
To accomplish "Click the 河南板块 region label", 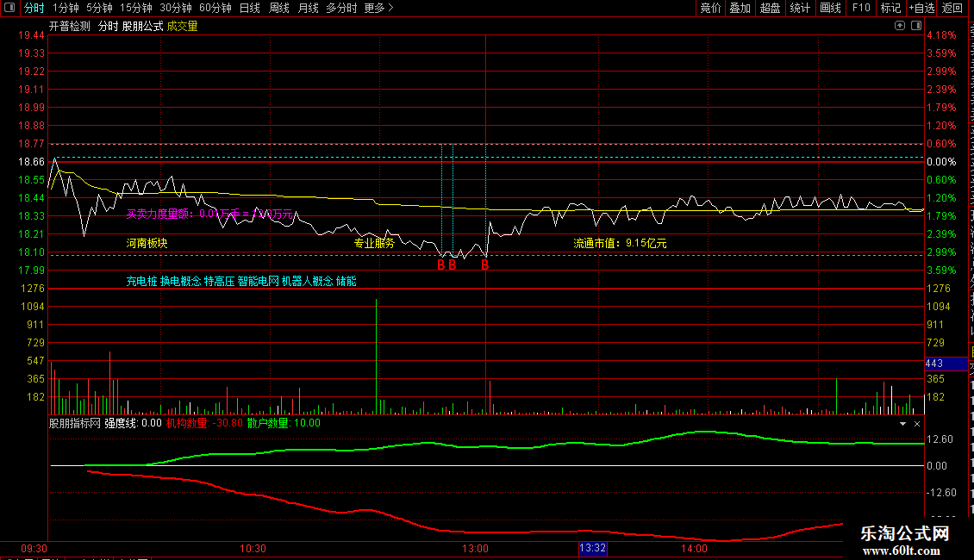I will click(147, 243).
